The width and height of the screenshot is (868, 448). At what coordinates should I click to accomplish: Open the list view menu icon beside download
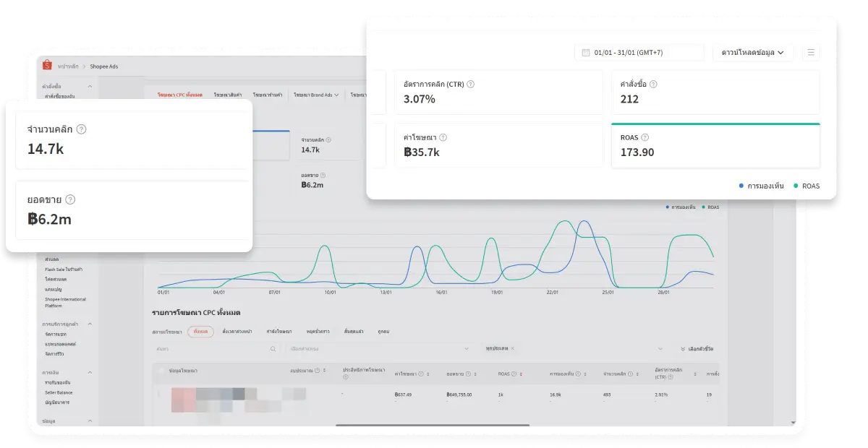click(811, 52)
